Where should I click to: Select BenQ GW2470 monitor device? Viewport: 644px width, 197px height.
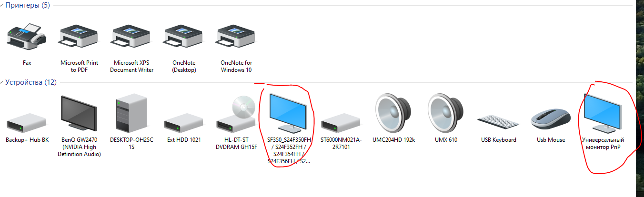tap(79, 114)
